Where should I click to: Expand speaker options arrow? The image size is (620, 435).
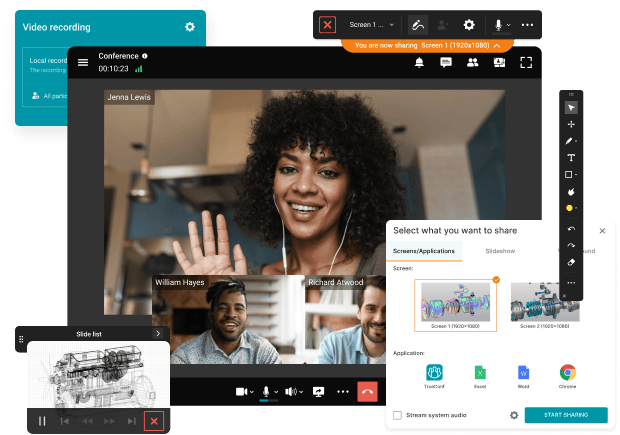coord(301,392)
